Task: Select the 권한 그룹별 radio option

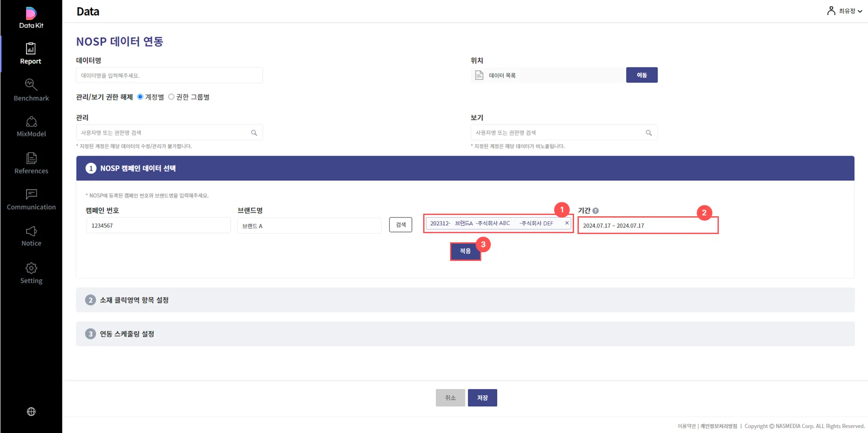Action: (x=171, y=97)
